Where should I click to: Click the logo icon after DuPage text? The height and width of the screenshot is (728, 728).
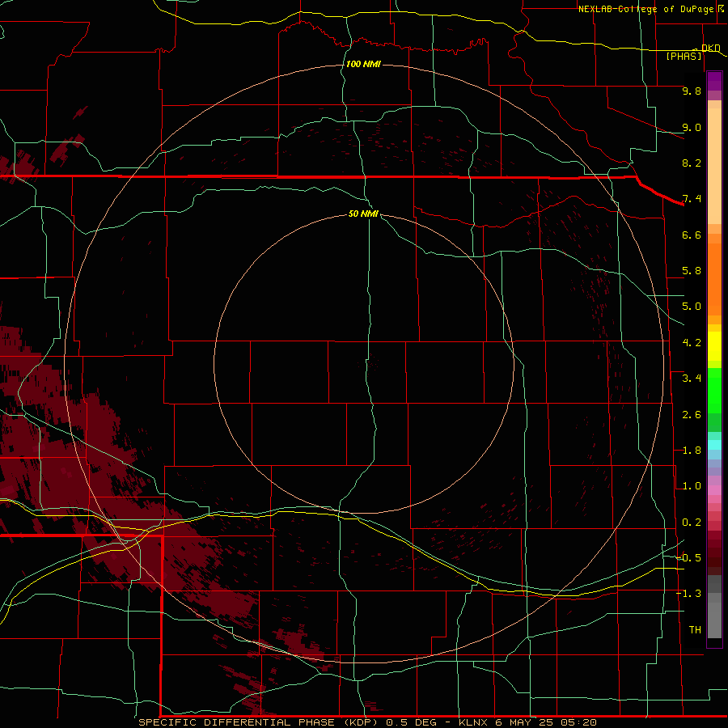click(x=721, y=8)
